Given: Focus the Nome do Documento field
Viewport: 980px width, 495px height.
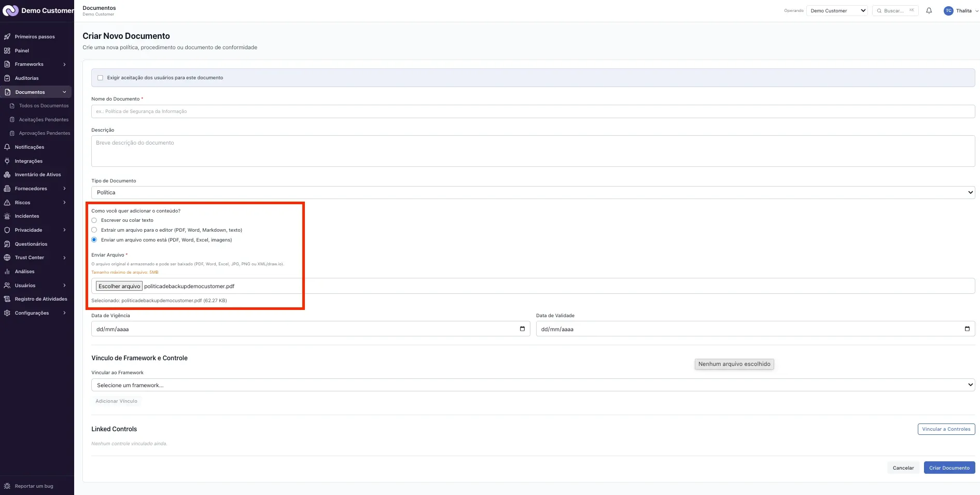Looking at the screenshot, I should 533,111.
